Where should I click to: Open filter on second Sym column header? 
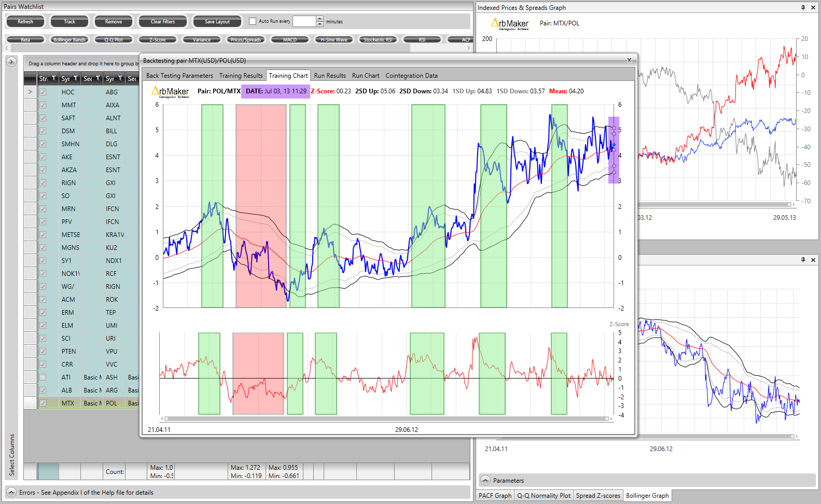[x=120, y=78]
